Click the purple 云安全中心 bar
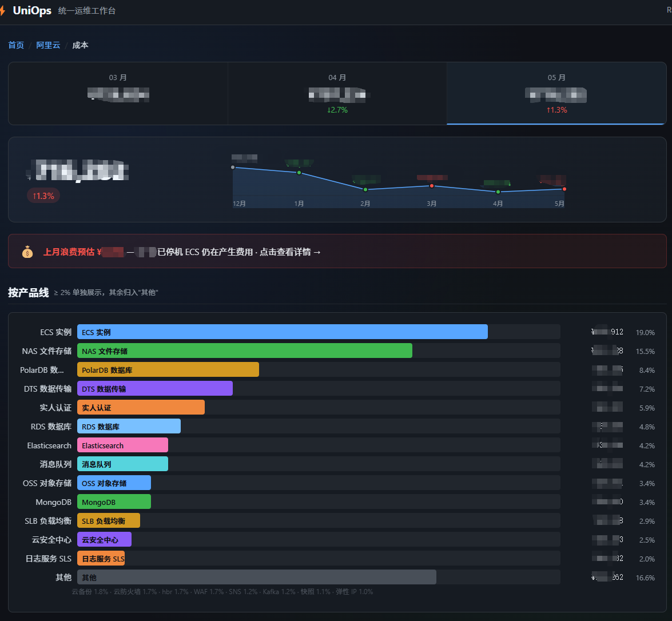The width and height of the screenshot is (672, 621). pyautogui.click(x=104, y=539)
